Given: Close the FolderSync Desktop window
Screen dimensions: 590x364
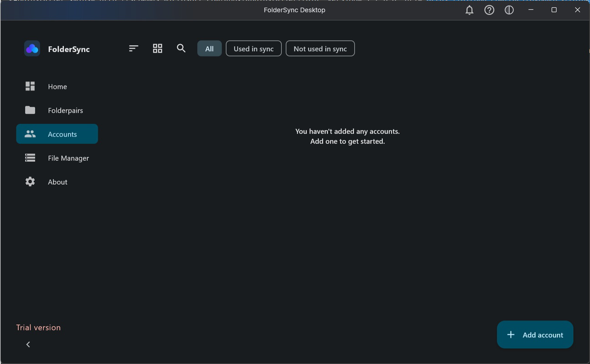Looking at the screenshot, I should click(x=578, y=10).
